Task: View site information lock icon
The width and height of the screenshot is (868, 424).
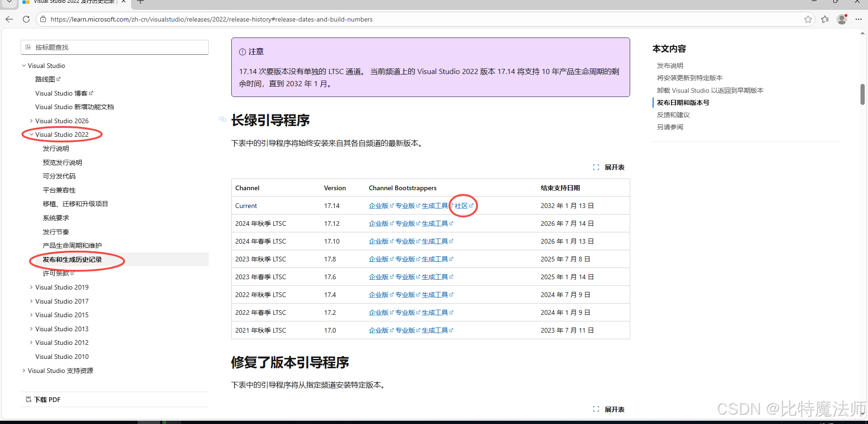Action: [x=43, y=19]
